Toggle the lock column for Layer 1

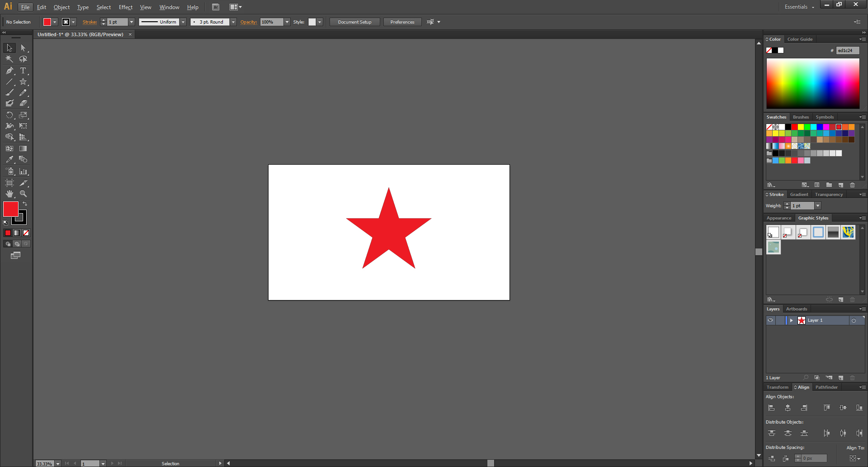(780, 320)
